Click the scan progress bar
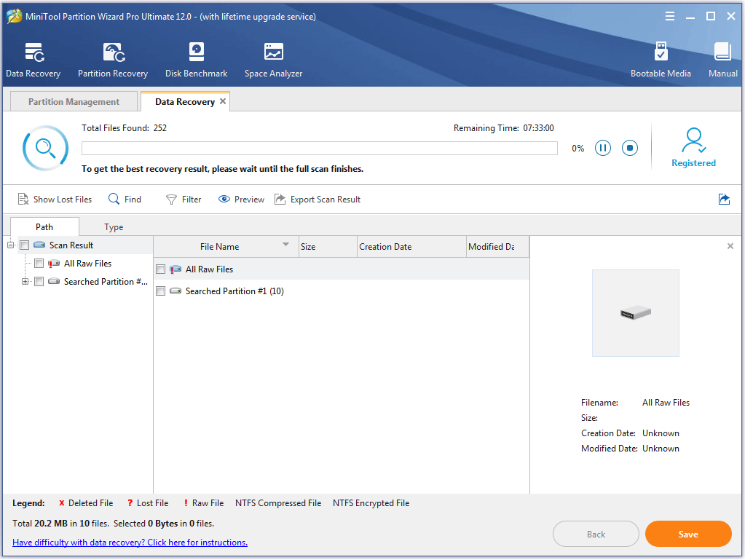This screenshot has width=745, height=560. pyautogui.click(x=319, y=148)
